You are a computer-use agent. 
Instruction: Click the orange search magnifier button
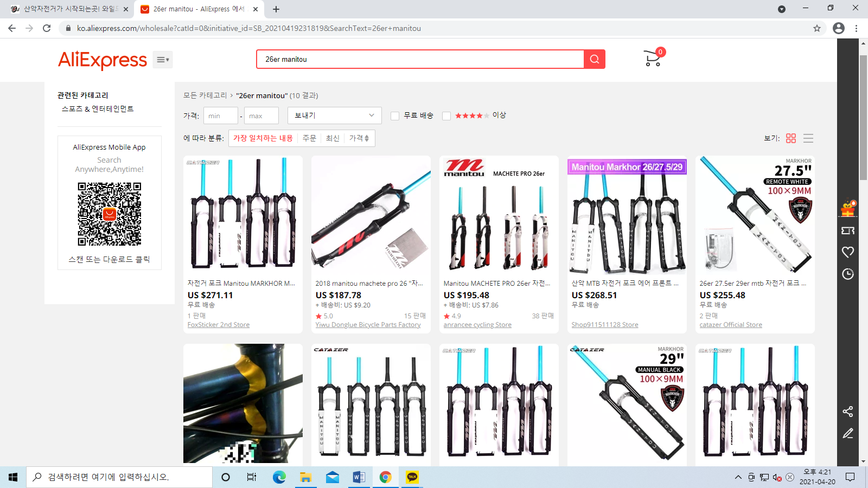coord(594,59)
